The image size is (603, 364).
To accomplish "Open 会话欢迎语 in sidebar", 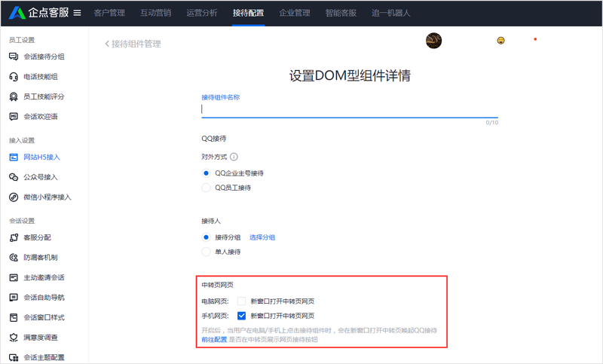I will [x=41, y=117].
